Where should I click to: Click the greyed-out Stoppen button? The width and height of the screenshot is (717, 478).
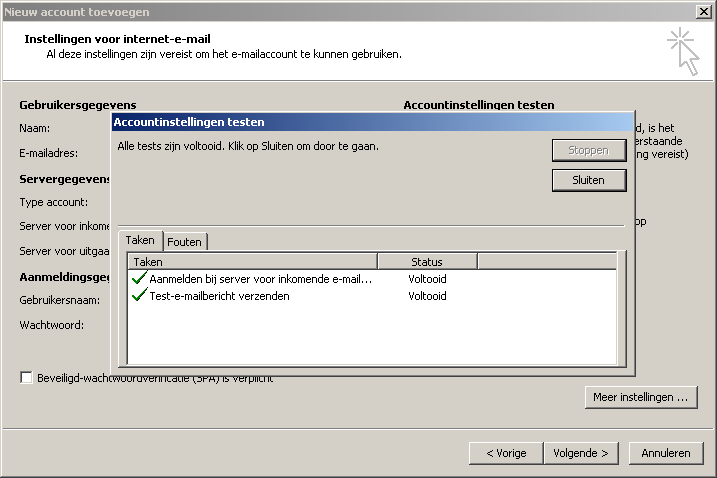click(x=588, y=150)
